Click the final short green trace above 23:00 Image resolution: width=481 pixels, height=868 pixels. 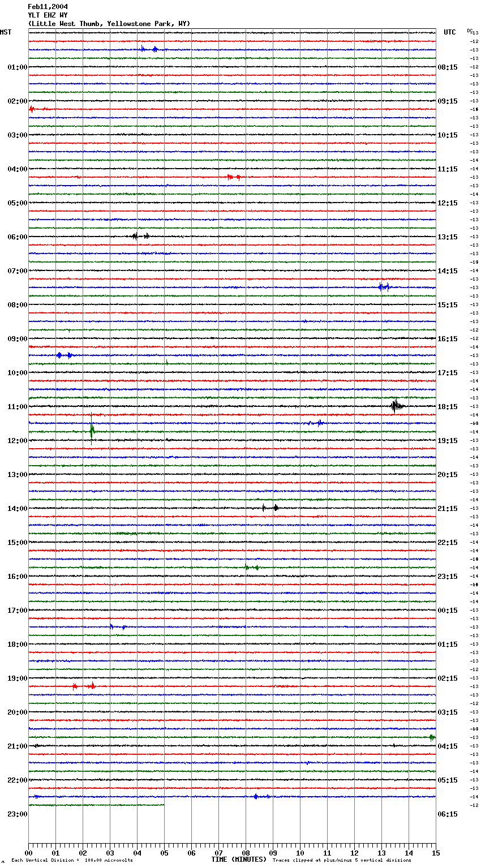tap(96, 805)
